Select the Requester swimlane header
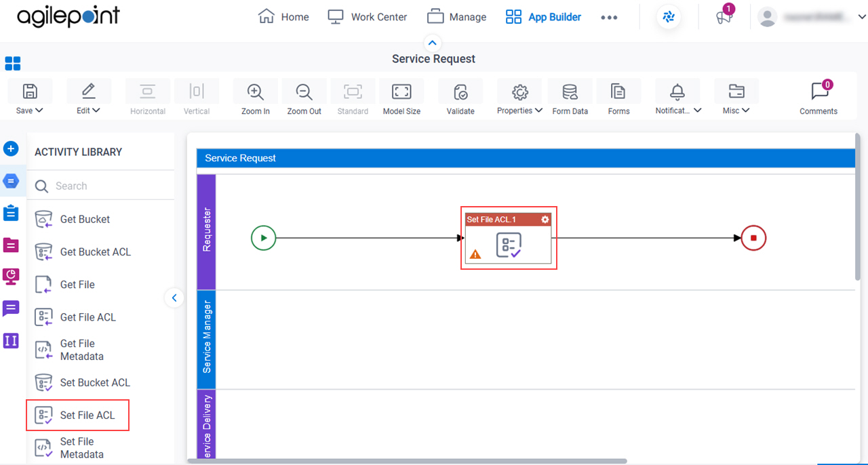The height and width of the screenshot is (465, 868). click(x=206, y=231)
